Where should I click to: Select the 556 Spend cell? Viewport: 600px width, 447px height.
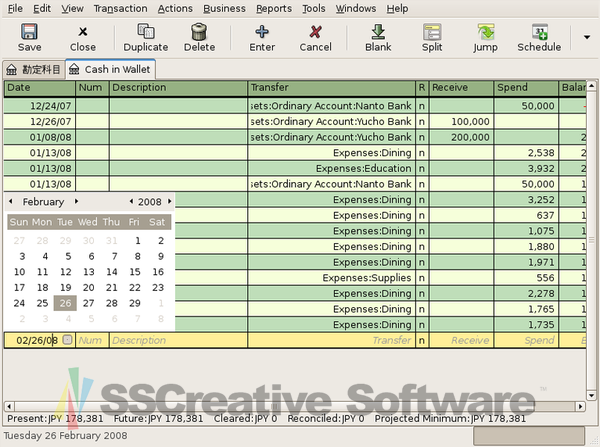[526, 278]
